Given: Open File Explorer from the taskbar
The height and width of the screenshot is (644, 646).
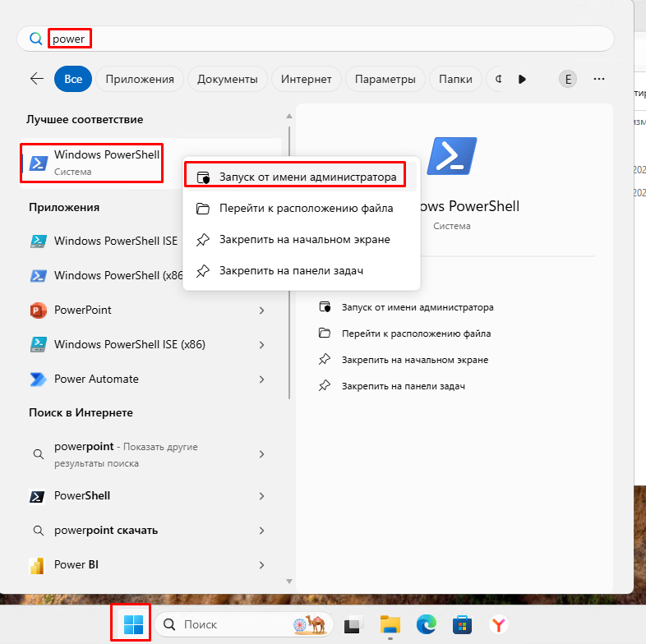Looking at the screenshot, I should coord(390,624).
